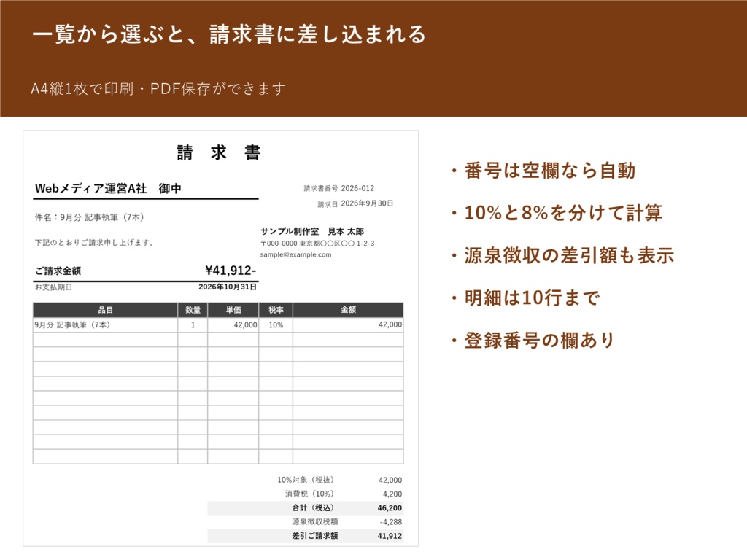Click the text 下記のとおりご請求申し上げます。
Image resolution: width=747 pixels, height=560 pixels.
coord(95,242)
